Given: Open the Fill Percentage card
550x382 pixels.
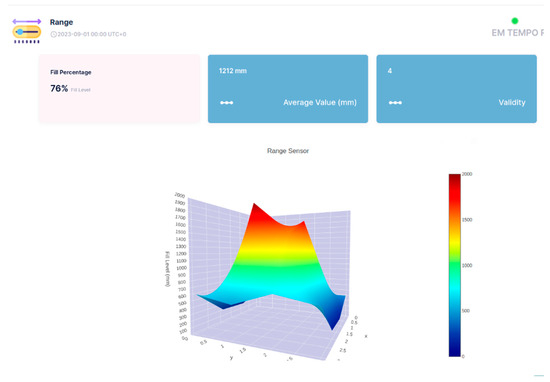Looking at the screenshot, I should [x=119, y=89].
